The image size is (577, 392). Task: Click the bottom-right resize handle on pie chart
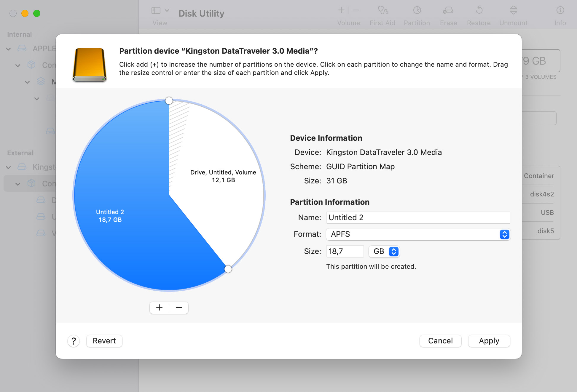coord(228,269)
